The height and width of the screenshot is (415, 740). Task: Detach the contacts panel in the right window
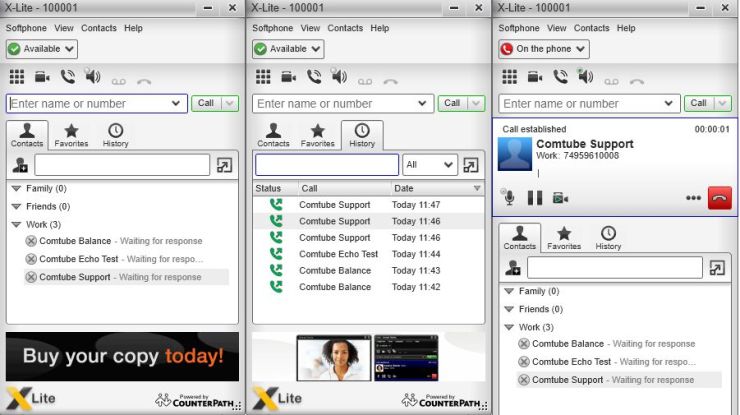(x=717, y=268)
